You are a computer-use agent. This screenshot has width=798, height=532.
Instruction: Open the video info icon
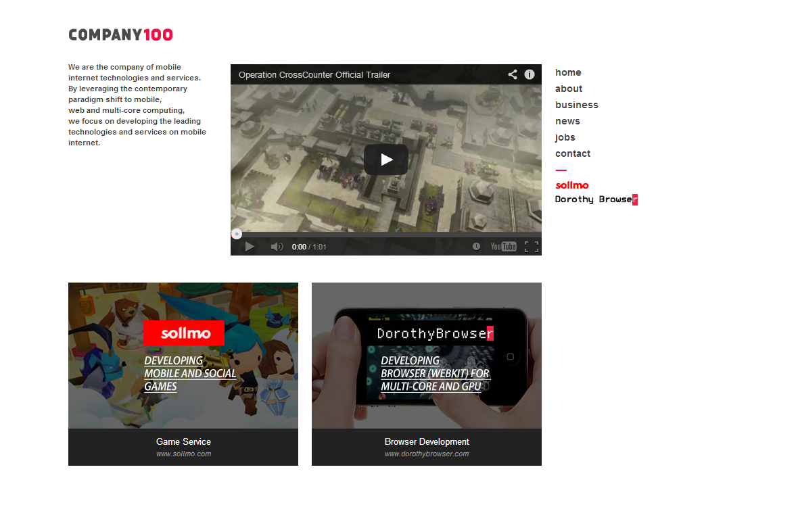tap(530, 74)
